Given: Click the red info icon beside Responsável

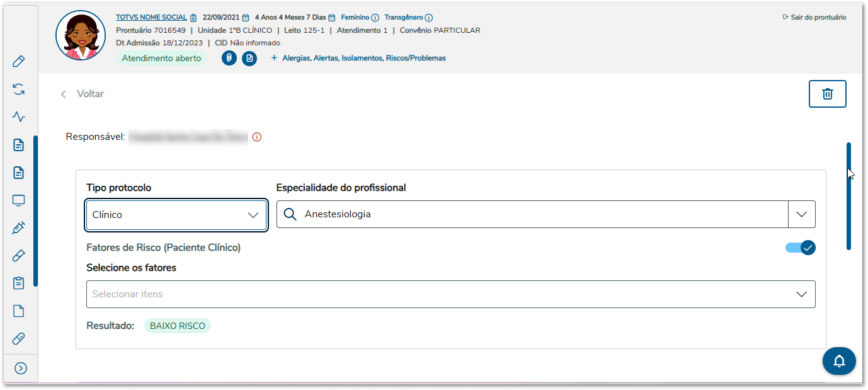Looking at the screenshot, I should [x=257, y=137].
